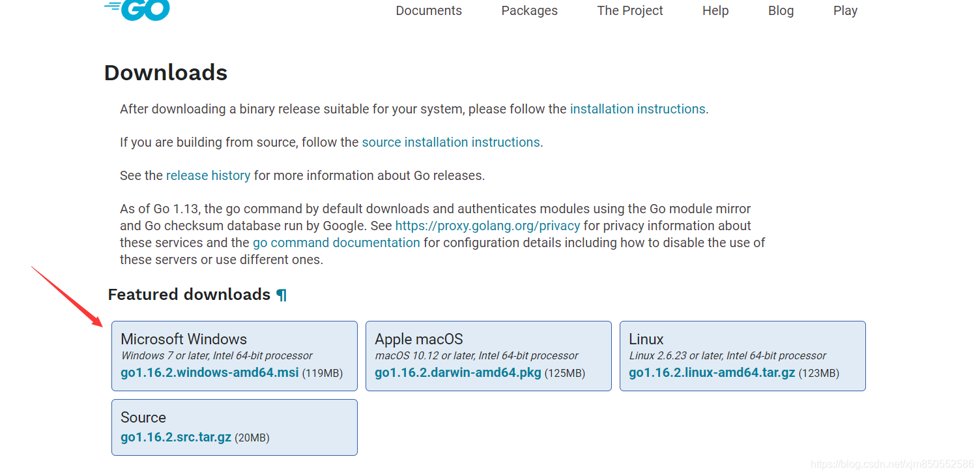Click the (119MB) size label
Image resolution: width=980 pixels, height=476 pixels.
click(x=322, y=374)
